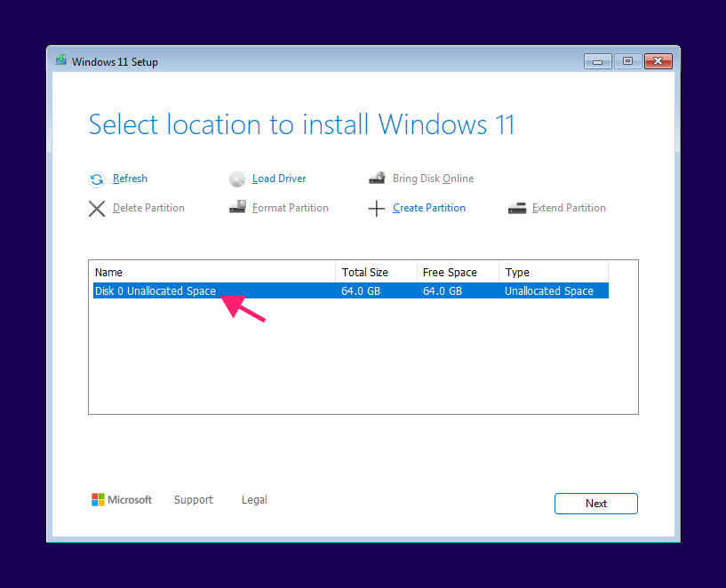Click the 64.0 GB Free Space cell
Viewport: 726px width, 588px height.
(443, 291)
